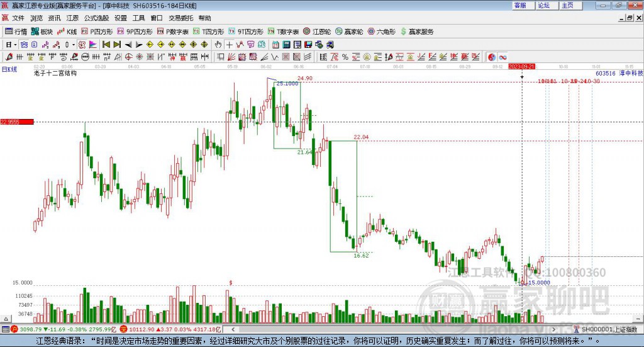Select the circled crosshair target tool
The image size is (644, 347).
[x=128, y=57]
